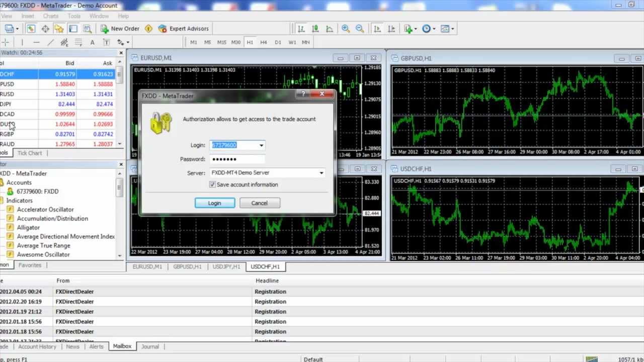Select the EURUSD,M1 chart tab
Image resolution: width=644 pixels, height=362 pixels.
[x=147, y=266]
